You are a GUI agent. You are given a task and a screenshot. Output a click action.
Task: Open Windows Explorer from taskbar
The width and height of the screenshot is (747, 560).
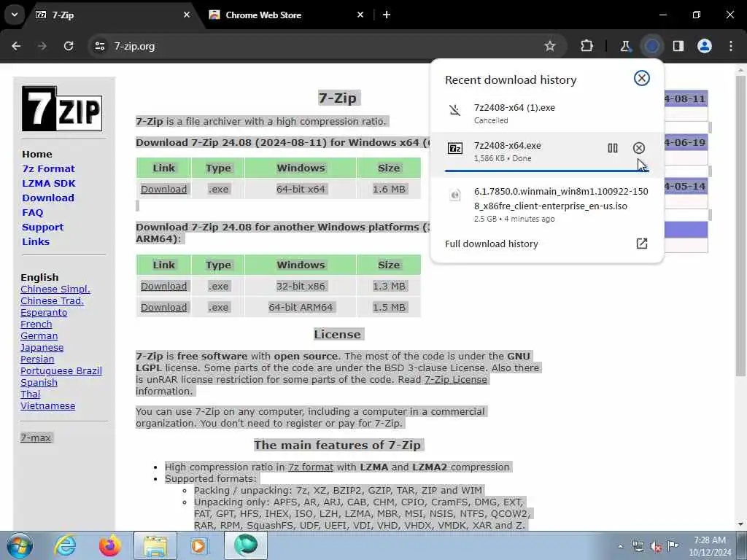pyautogui.click(x=155, y=545)
